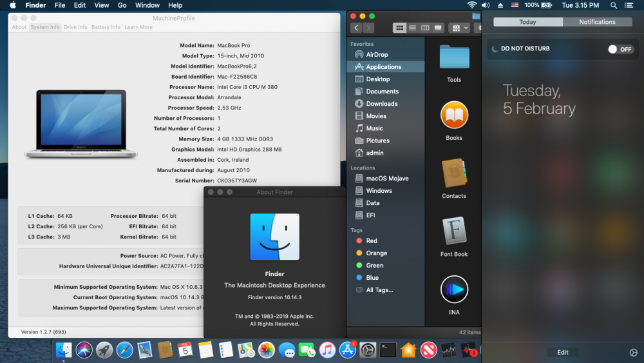644x363 pixels.
Task: Open About tab in MachineProfile
Action: point(19,27)
